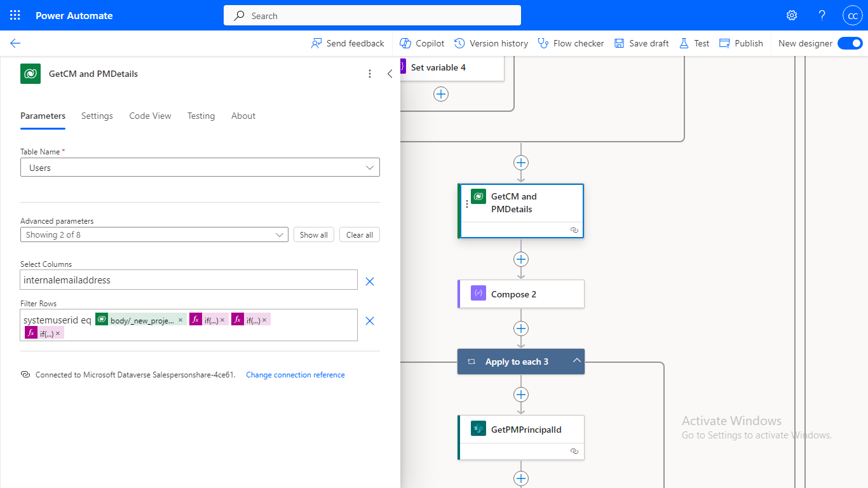Open the Copilot panel
This screenshot has width=868, height=488.
(x=421, y=43)
